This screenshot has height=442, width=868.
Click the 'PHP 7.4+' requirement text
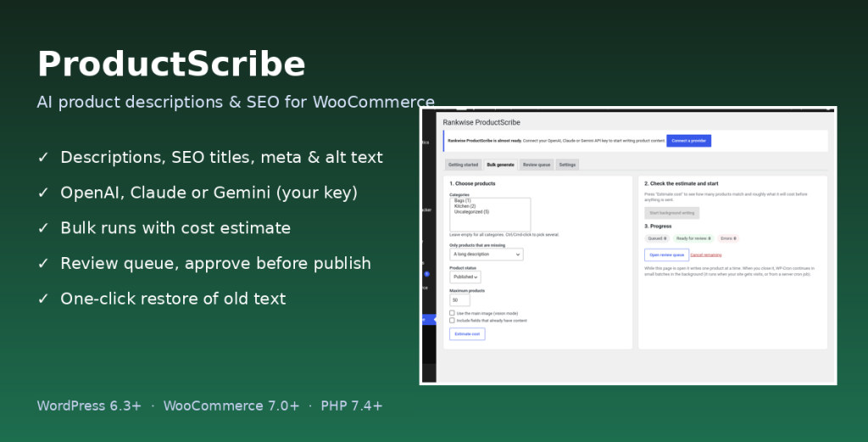pyautogui.click(x=352, y=406)
